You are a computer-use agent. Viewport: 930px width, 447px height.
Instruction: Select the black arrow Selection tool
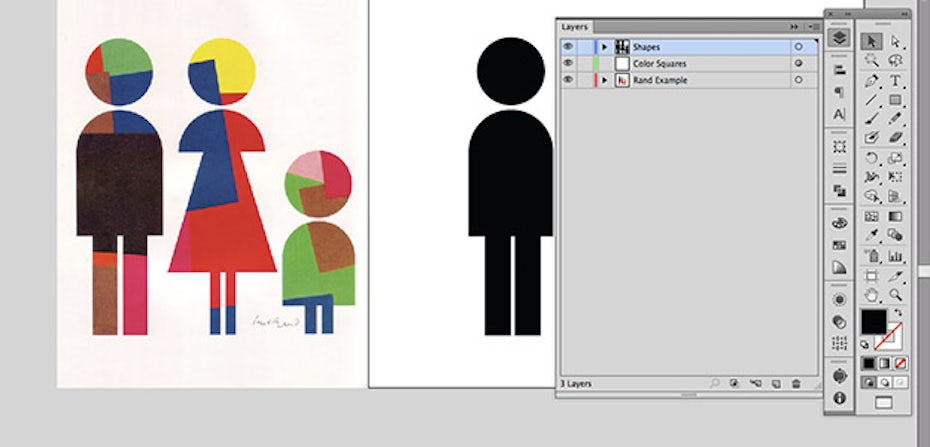pos(872,41)
